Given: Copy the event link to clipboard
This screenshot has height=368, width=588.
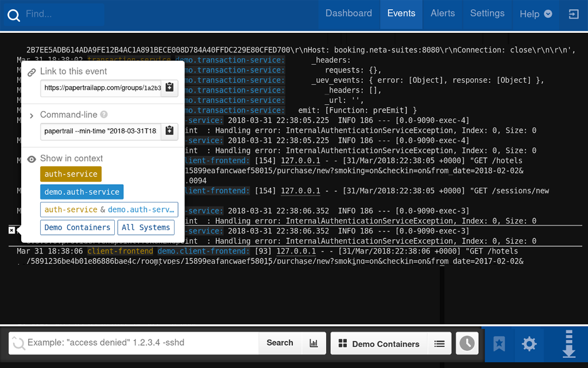Looking at the screenshot, I should point(169,88).
